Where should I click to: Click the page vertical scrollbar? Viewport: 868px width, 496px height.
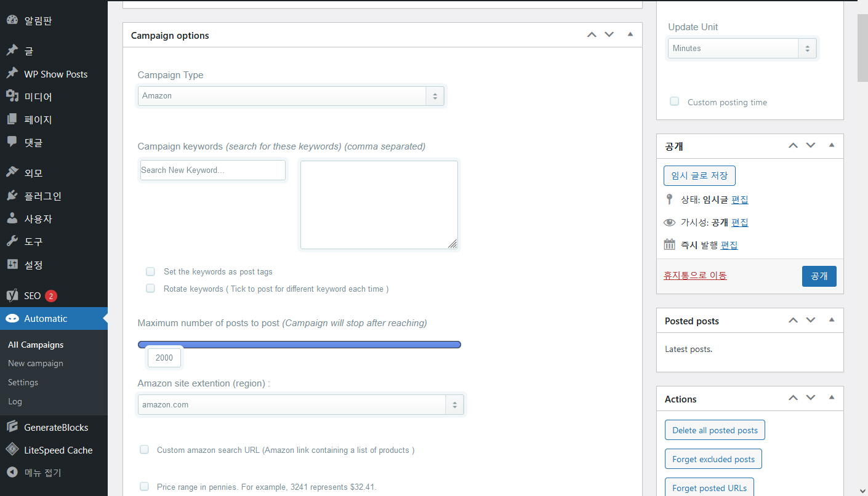862,48
